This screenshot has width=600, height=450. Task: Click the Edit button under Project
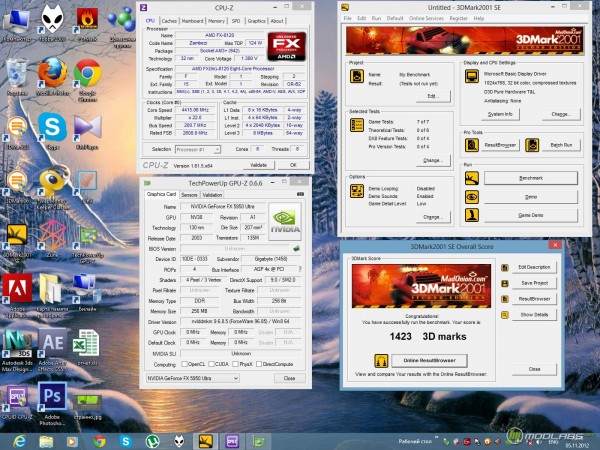433,96
